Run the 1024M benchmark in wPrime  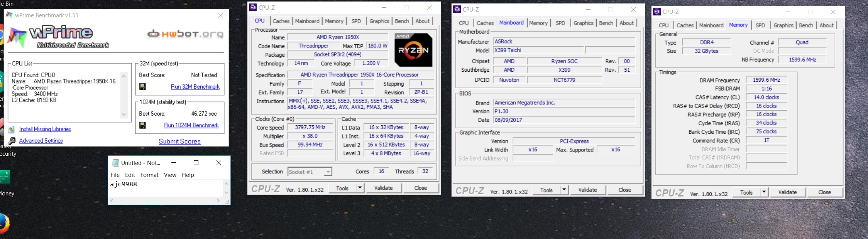pos(191,125)
